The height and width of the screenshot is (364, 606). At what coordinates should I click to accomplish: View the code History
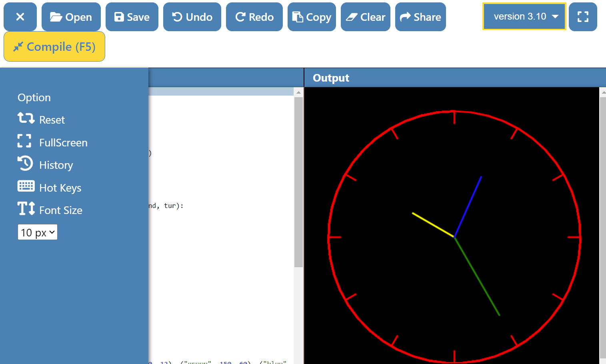pos(56,164)
